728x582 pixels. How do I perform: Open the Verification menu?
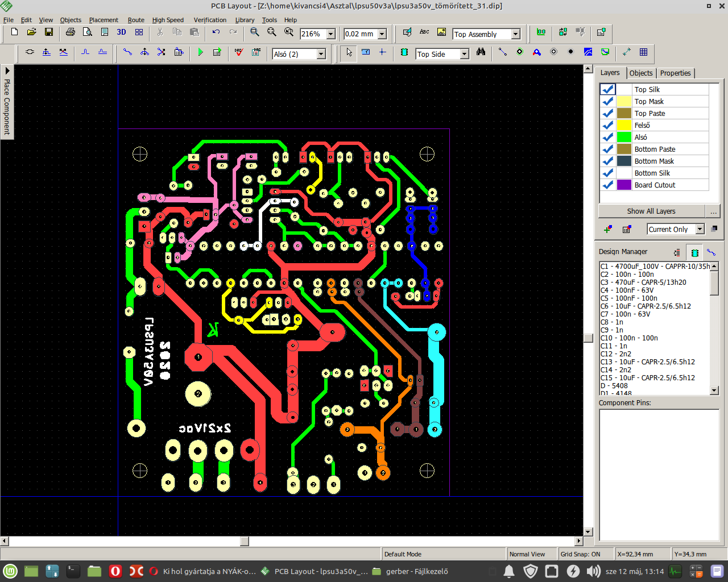click(x=210, y=20)
